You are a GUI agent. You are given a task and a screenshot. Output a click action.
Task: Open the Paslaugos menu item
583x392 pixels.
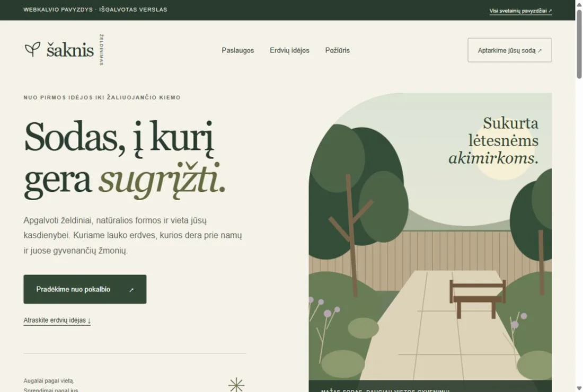[237, 50]
